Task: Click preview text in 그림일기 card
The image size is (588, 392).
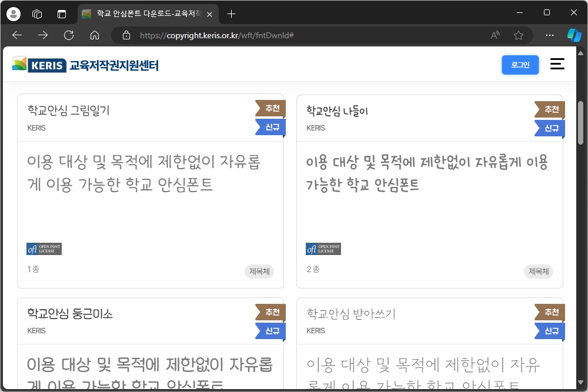Action: pyautogui.click(x=143, y=173)
